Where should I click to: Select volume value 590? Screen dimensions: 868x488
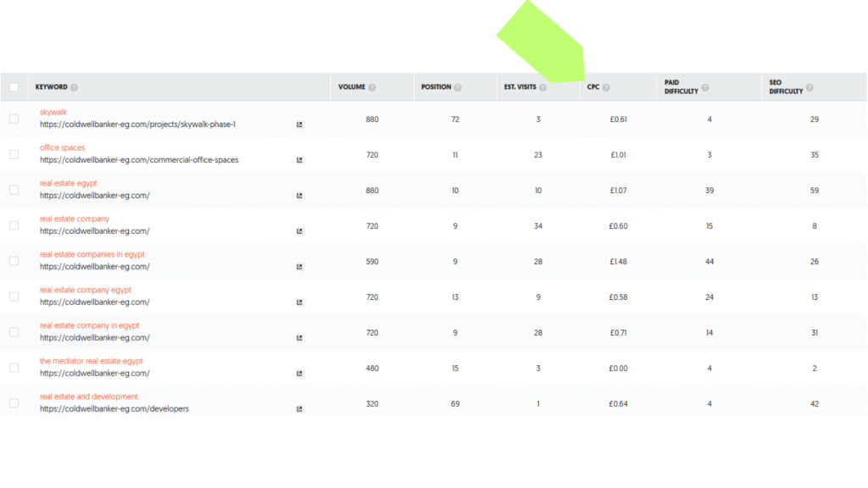372,262
